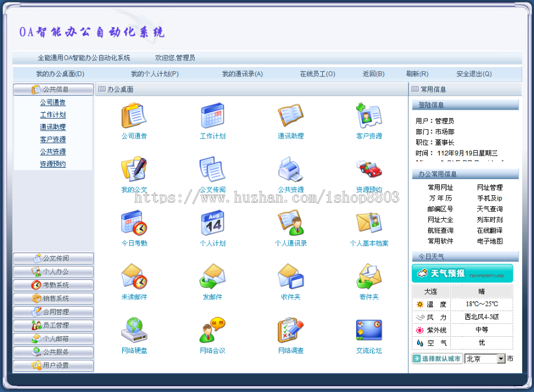The width and height of the screenshot is (534, 392).
Task: Expand the 个人邮箱 sidebar section
Action: pos(53,339)
